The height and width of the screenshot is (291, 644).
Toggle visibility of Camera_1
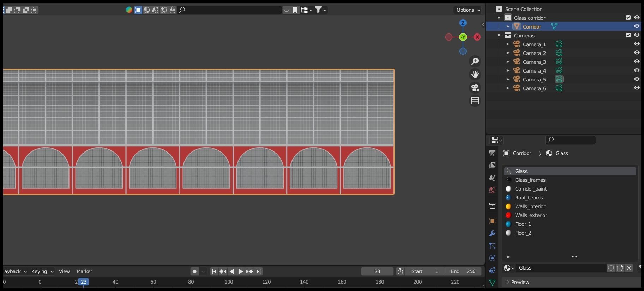coord(637,44)
